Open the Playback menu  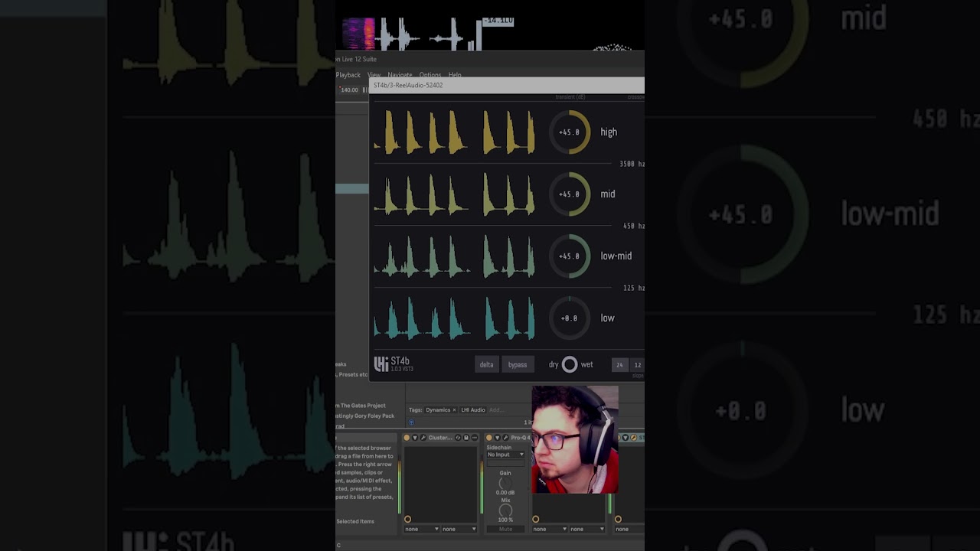348,75
